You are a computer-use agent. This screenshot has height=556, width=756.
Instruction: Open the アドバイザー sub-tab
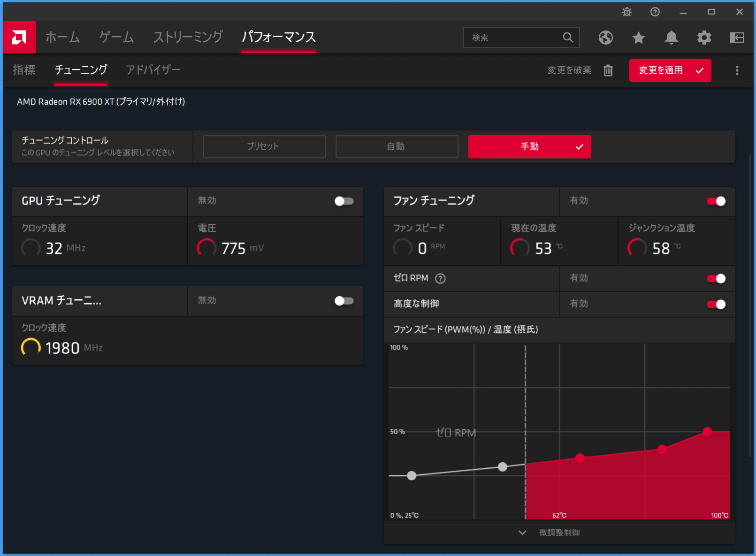coord(153,70)
